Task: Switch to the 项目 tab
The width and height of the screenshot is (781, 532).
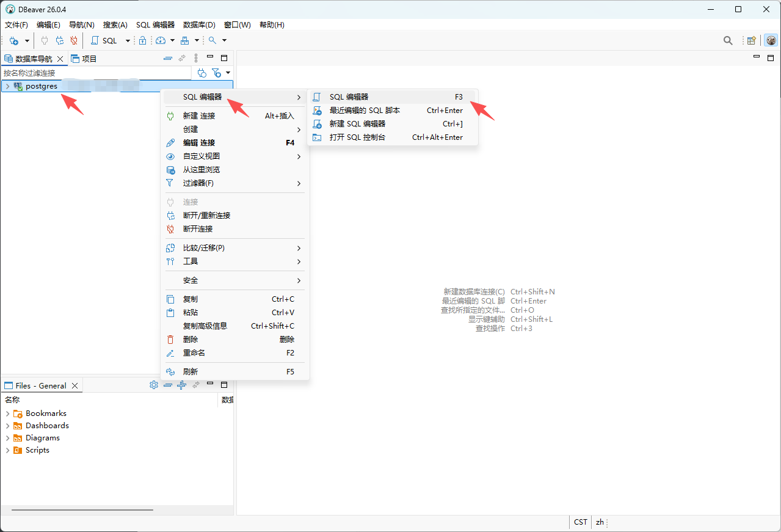Action: [x=84, y=59]
